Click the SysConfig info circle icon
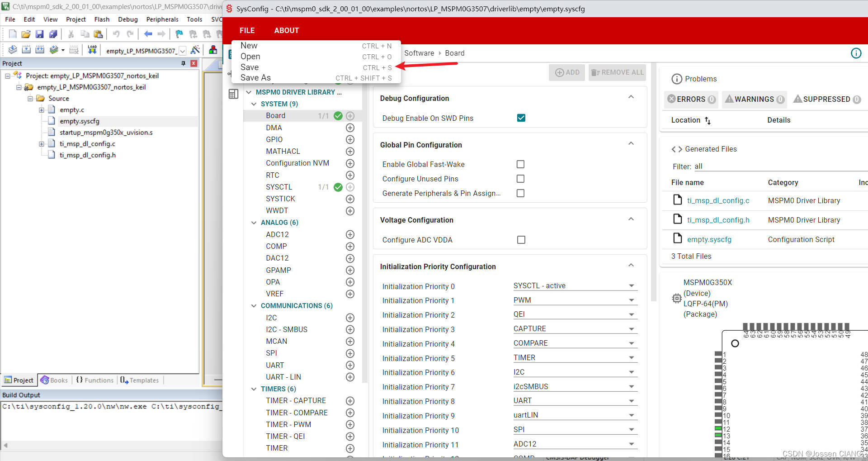The image size is (868, 461). (x=856, y=53)
